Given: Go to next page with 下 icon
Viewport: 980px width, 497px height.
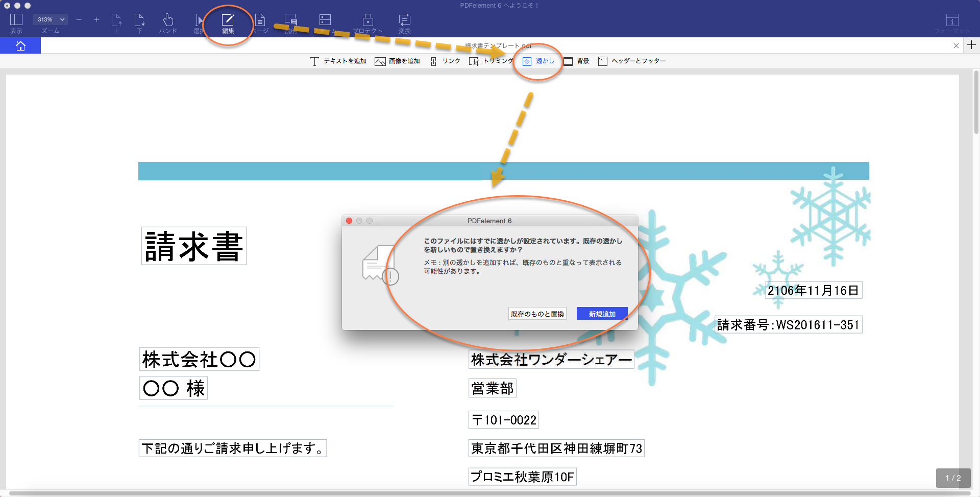Looking at the screenshot, I should coord(139,23).
